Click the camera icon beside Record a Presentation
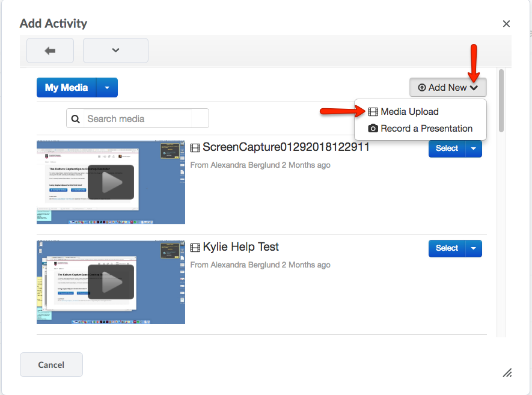Screen dimensions: 532x395 [373, 128]
